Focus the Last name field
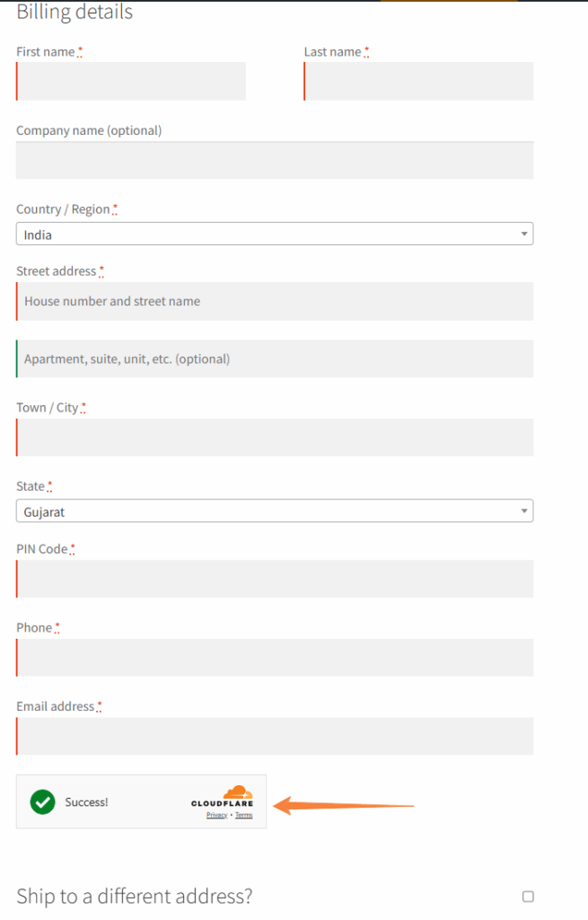588x920 pixels. pos(418,81)
